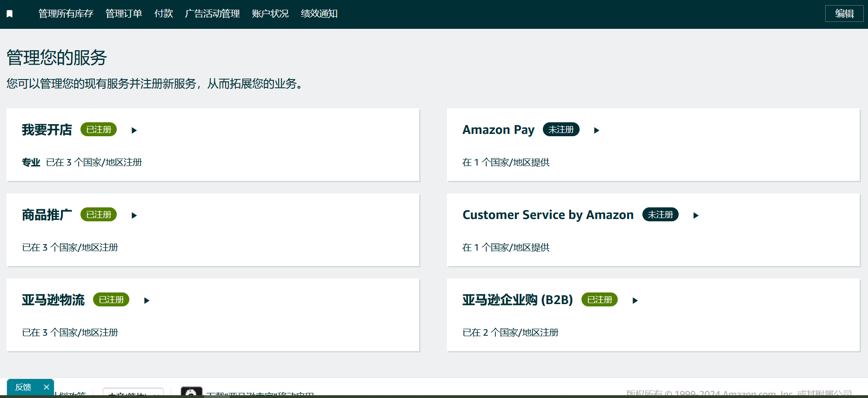Expand the Amazon Pay arrow
868x398 pixels.
pos(596,130)
